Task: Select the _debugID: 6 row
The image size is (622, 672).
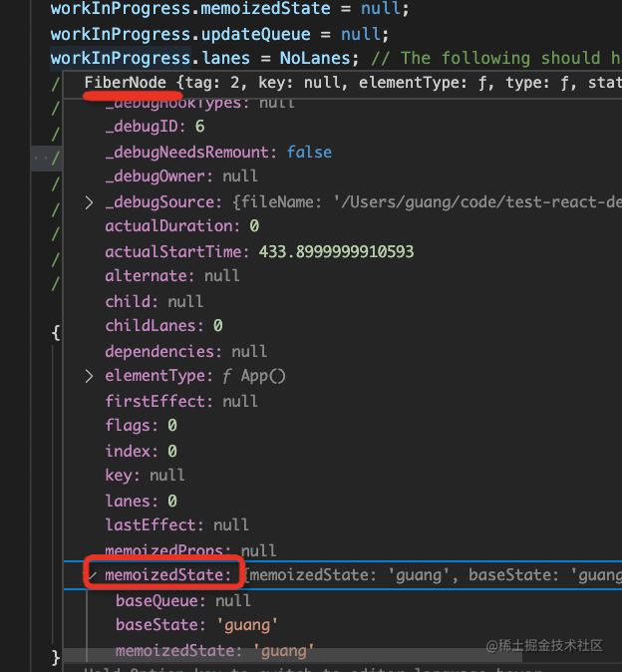Action: tap(343, 127)
